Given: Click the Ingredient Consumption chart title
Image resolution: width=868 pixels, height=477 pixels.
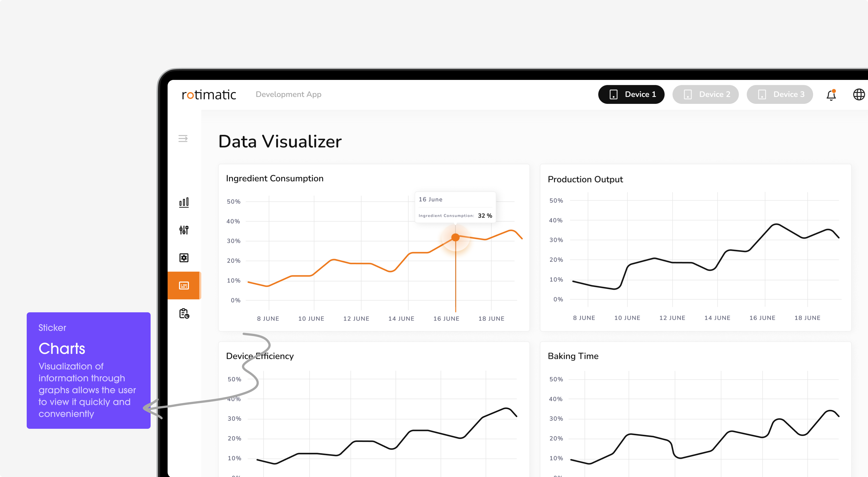Looking at the screenshot, I should tap(275, 179).
